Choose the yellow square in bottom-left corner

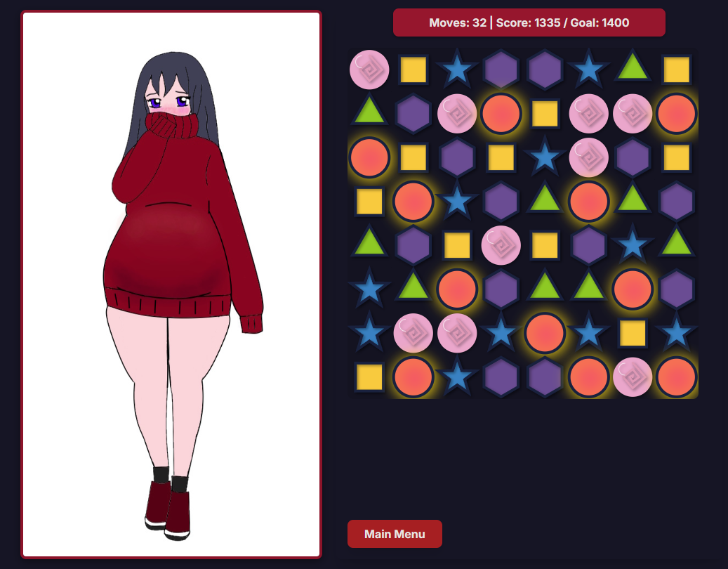(369, 377)
